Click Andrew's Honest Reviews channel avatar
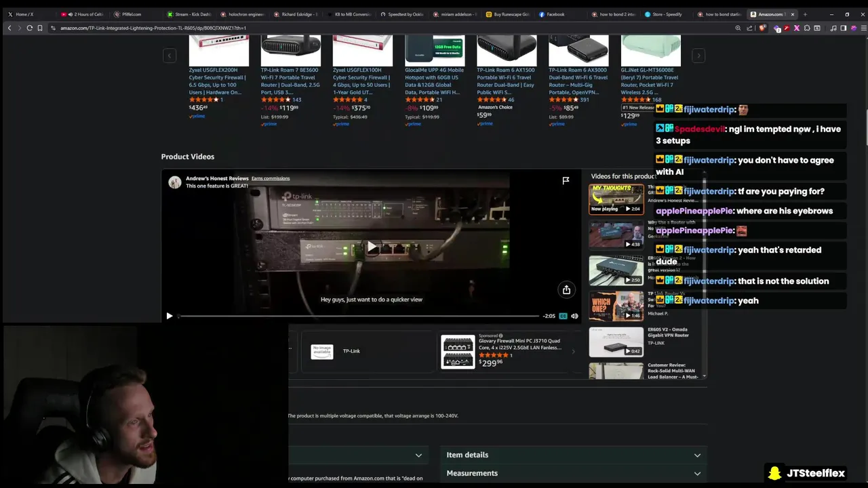This screenshot has width=868, height=488. (174, 182)
